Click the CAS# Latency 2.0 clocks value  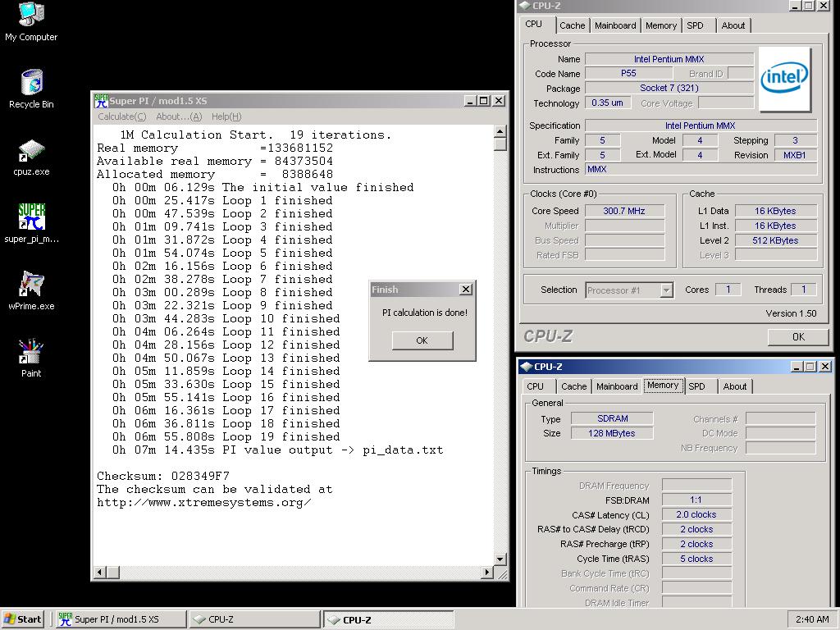point(696,514)
